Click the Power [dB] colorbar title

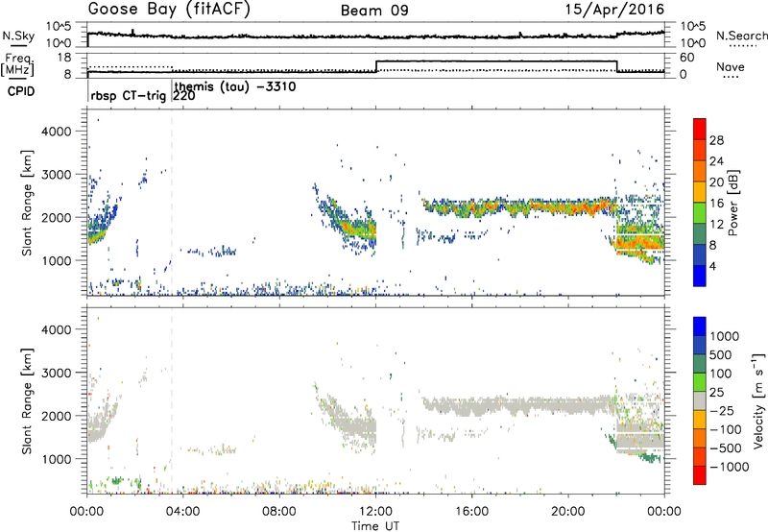click(x=733, y=203)
